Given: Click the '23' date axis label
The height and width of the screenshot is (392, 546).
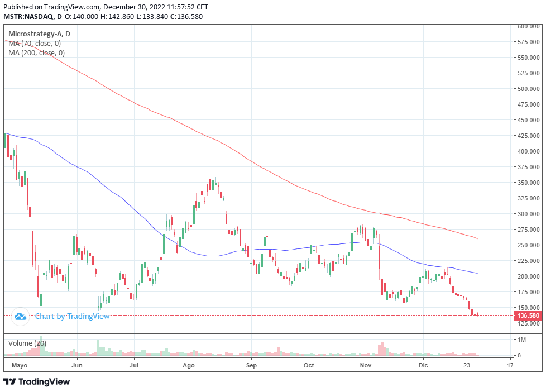Looking at the screenshot, I should pyautogui.click(x=467, y=365).
